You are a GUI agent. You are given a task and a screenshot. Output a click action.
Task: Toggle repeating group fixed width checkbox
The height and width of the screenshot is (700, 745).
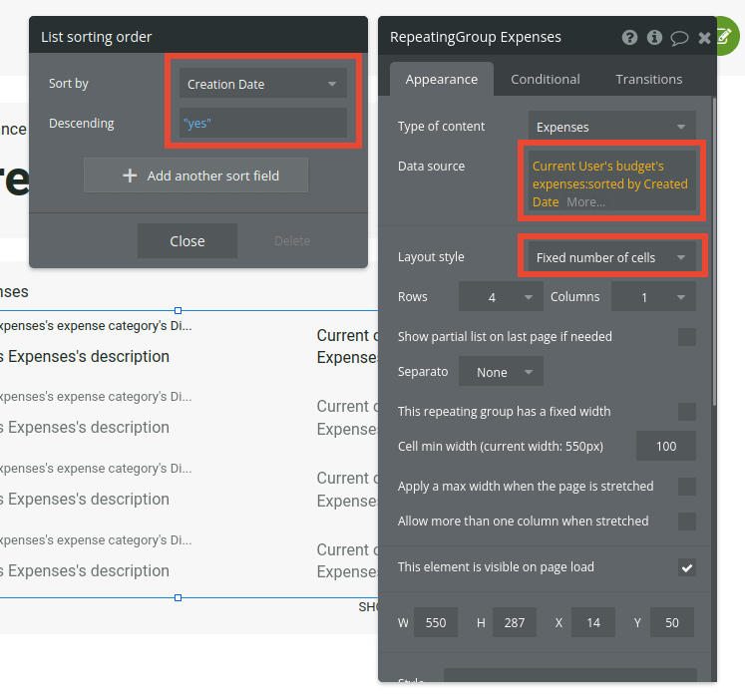coord(686,412)
